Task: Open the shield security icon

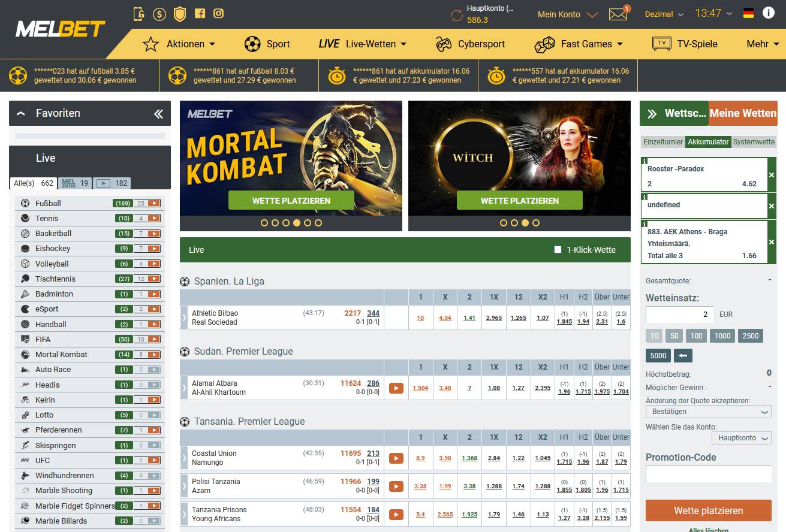Action: coord(180,13)
